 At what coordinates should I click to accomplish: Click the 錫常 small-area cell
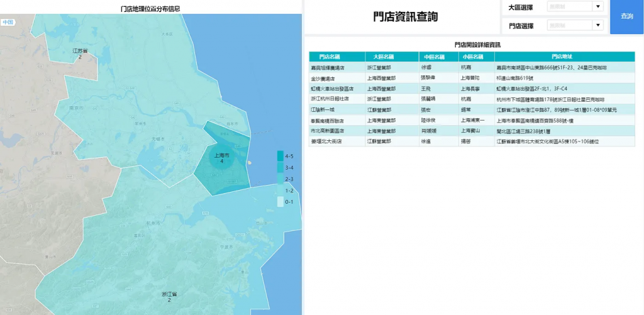tap(477, 110)
